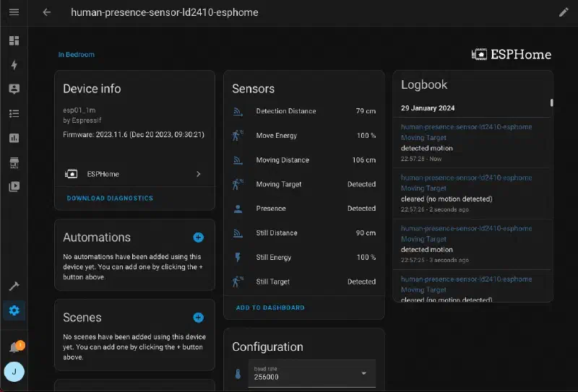The width and height of the screenshot is (578, 392).
Task: Click the baud rate thermometer icon
Action: coord(238,373)
